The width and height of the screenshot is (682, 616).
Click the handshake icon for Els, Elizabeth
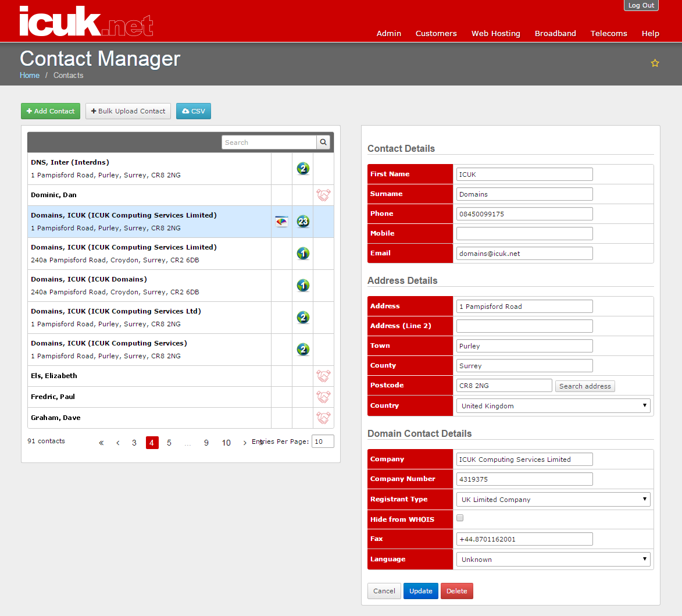point(323,376)
